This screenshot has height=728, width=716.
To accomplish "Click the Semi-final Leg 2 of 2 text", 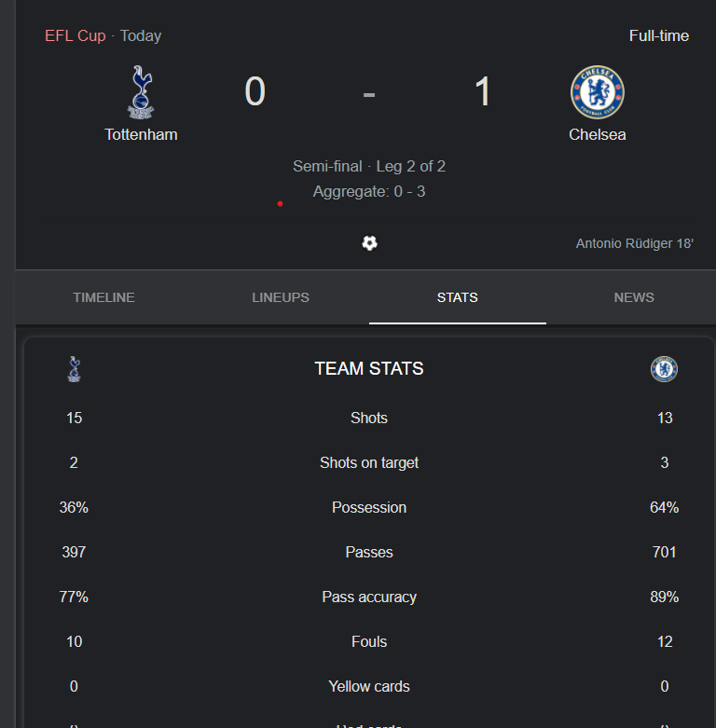I will point(369,166).
